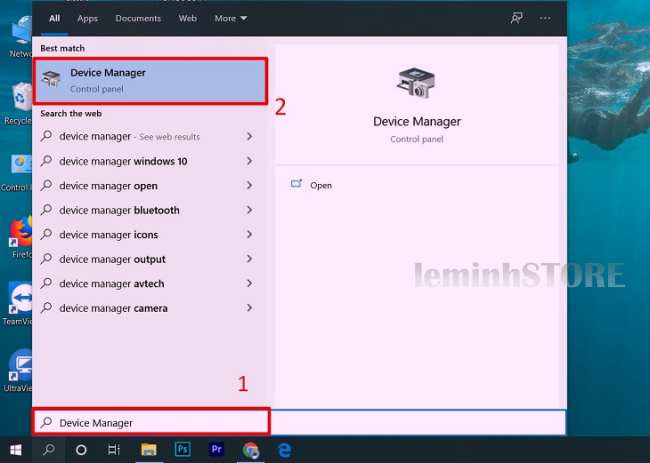The image size is (650, 463).
Task: Open Microsoft Edge from the taskbar
Action: (284, 450)
